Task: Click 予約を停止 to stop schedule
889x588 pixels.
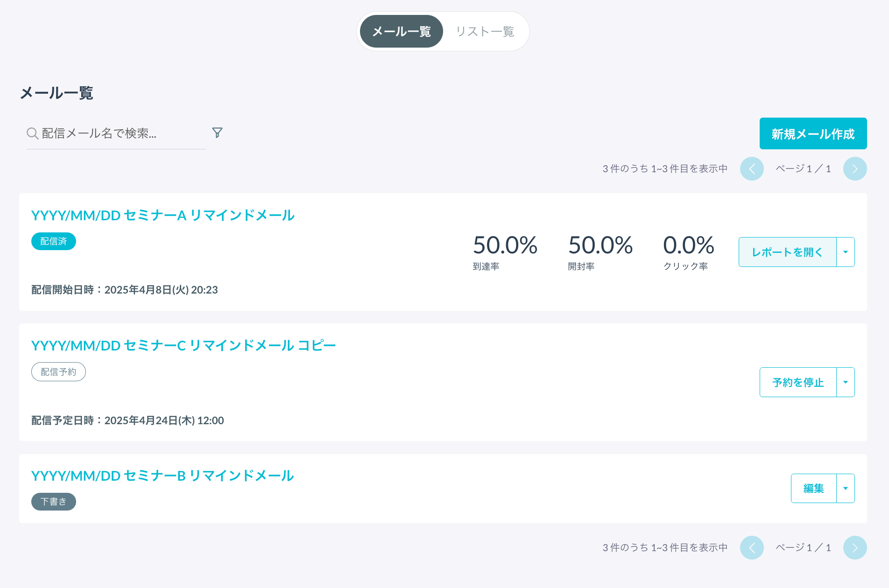Action: 798,382
